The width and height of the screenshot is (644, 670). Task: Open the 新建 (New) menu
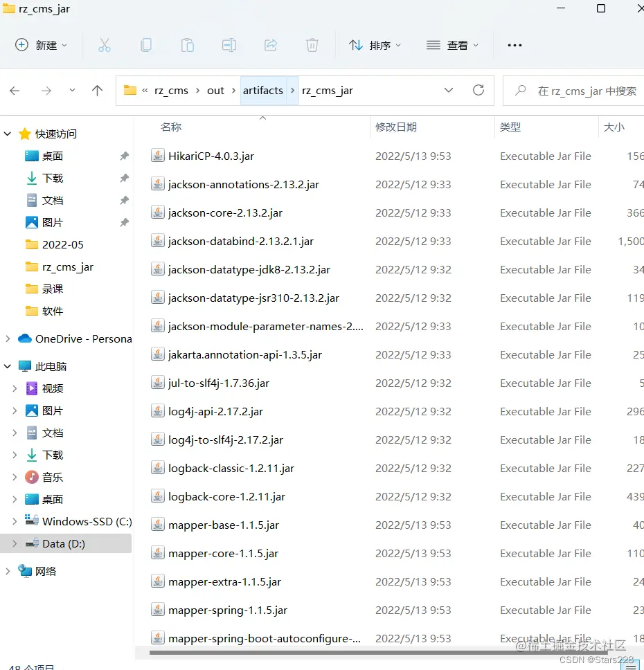click(x=41, y=45)
